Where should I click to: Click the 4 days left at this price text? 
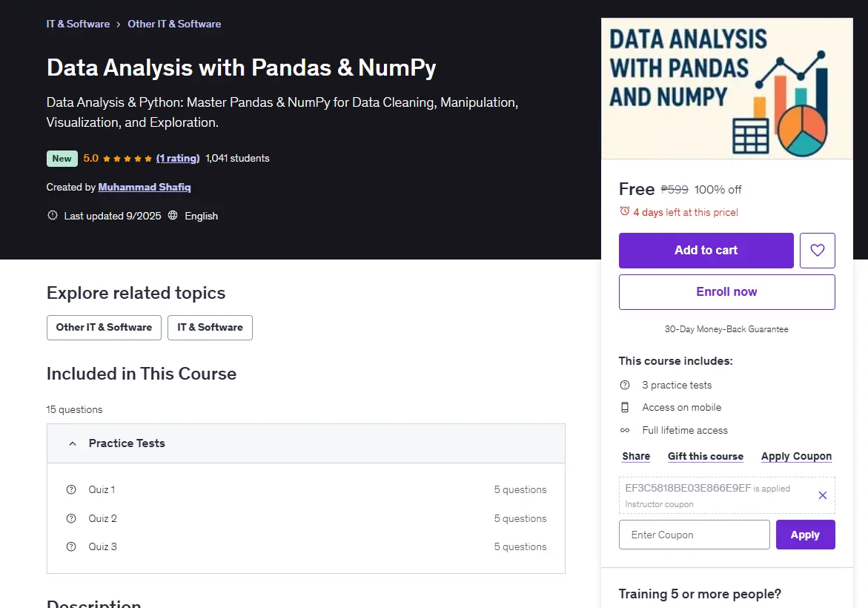[x=686, y=212]
